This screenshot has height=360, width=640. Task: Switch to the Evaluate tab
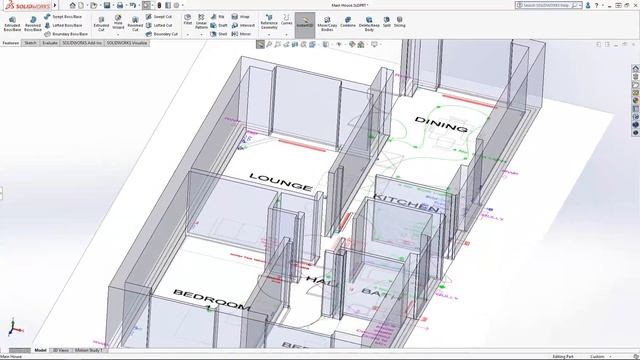[x=50, y=43]
